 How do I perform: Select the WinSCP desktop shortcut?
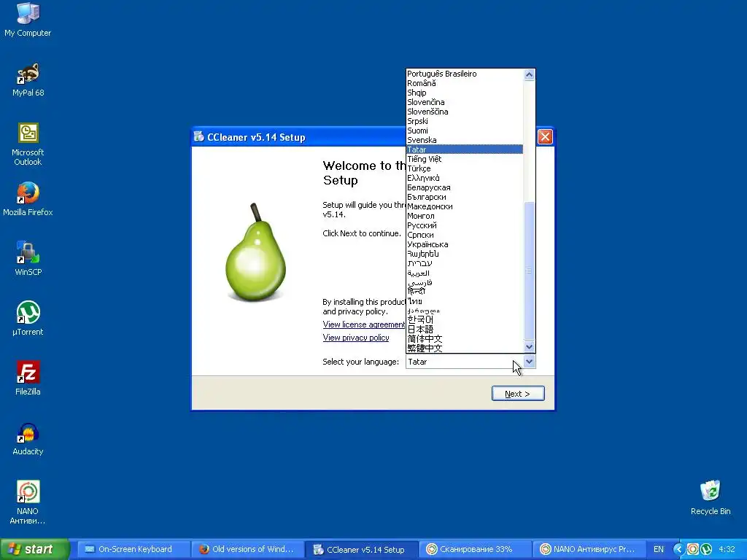pyautogui.click(x=28, y=259)
